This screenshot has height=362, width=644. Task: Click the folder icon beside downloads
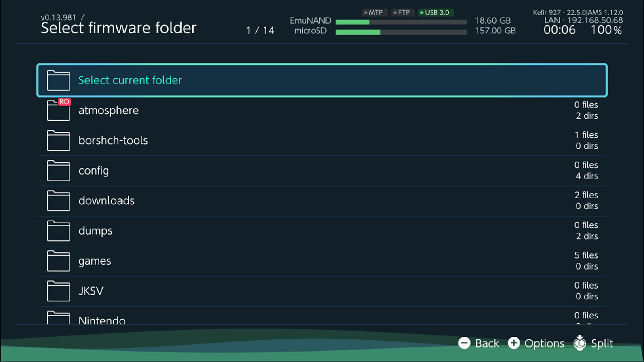coord(58,201)
